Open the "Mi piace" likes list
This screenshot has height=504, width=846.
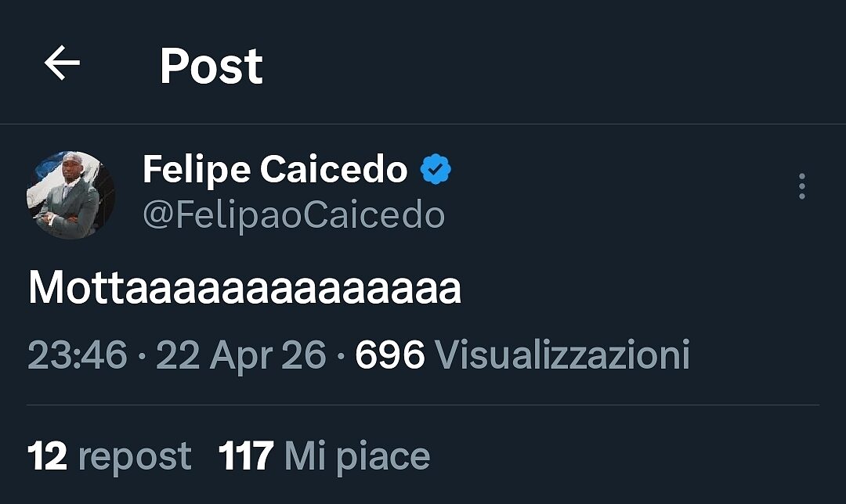356,456
